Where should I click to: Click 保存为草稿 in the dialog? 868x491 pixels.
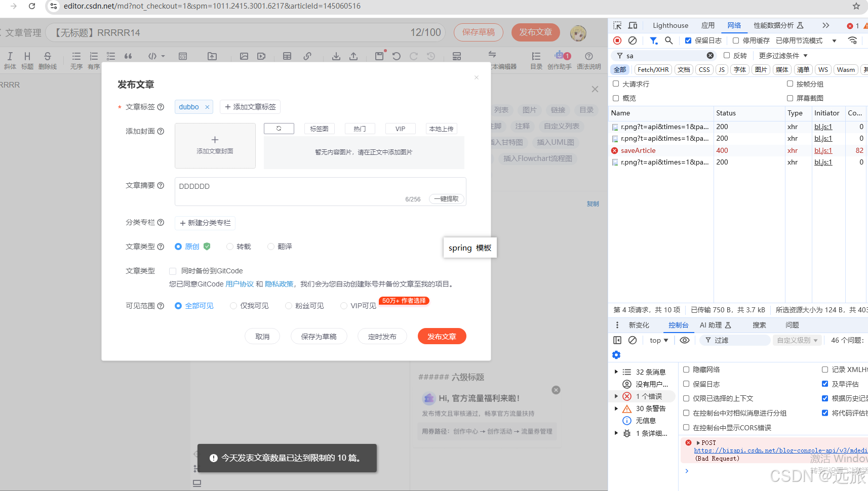(319, 336)
